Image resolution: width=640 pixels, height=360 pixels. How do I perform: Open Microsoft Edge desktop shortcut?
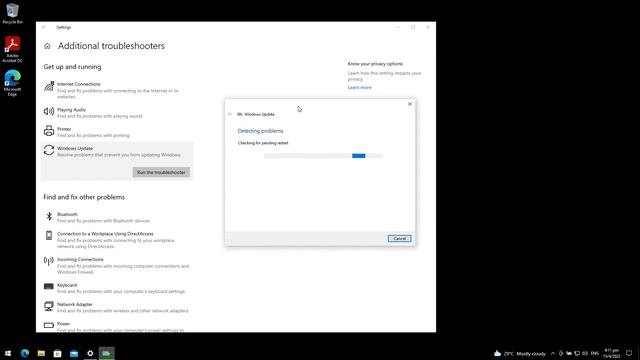pos(12,83)
